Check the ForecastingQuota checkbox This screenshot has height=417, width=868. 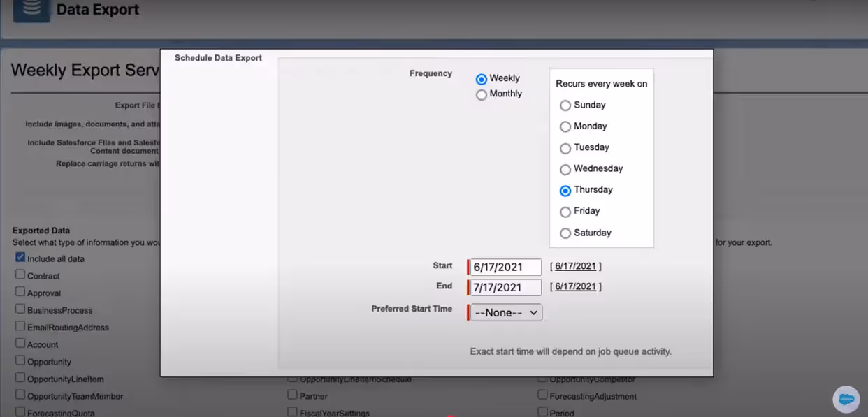coord(20,412)
